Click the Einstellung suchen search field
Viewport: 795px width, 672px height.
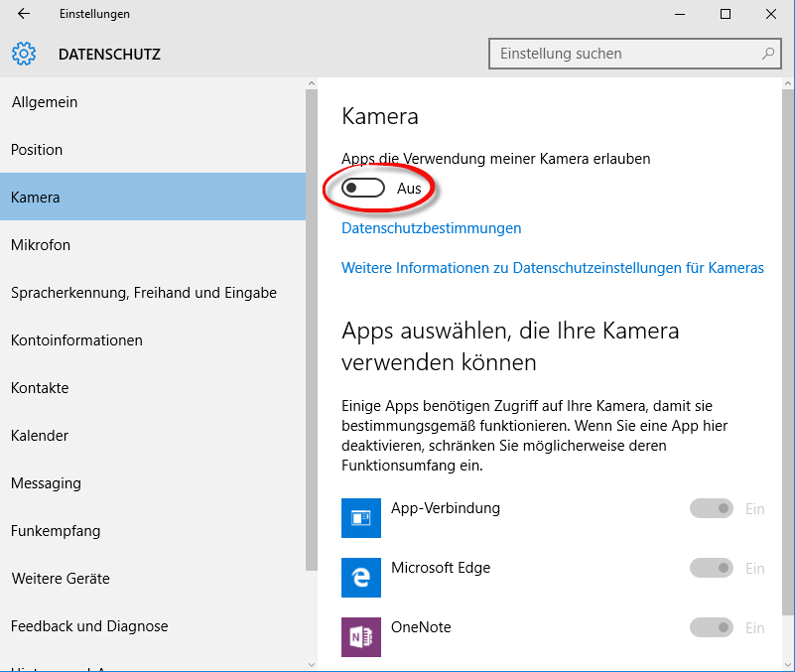click(625, 54)
